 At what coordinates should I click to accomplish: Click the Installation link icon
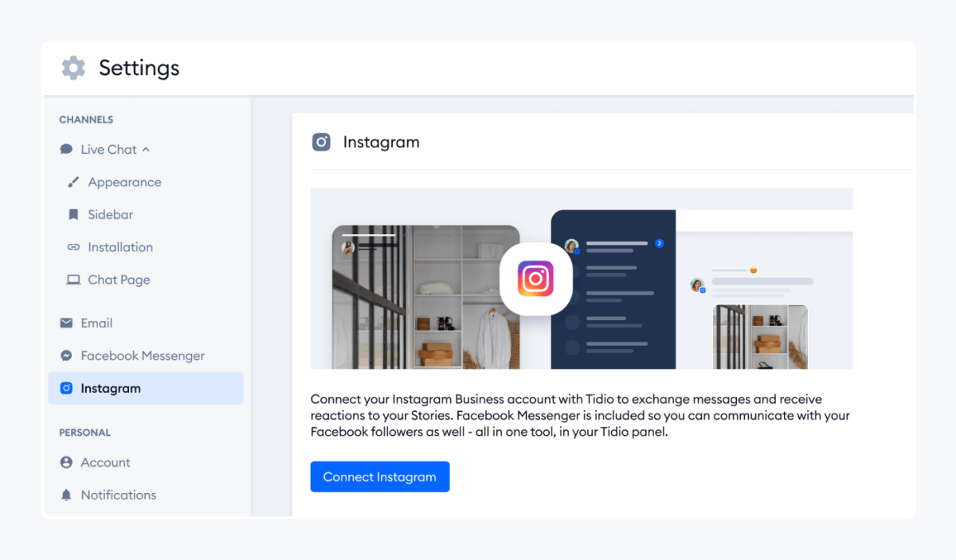[73, 248]
